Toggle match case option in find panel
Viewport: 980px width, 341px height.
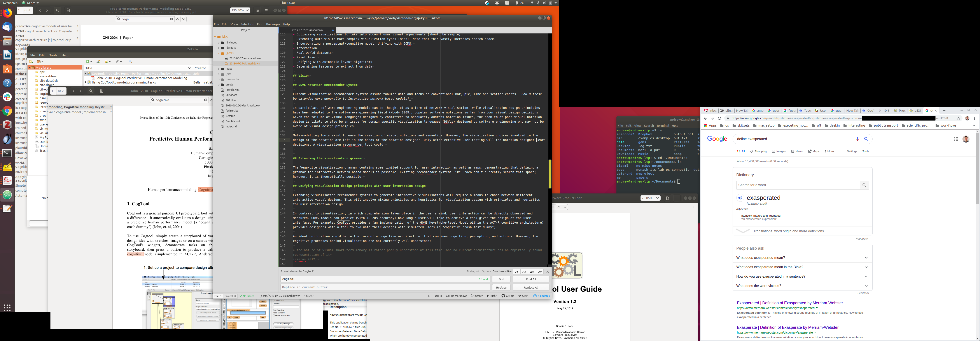[x=524, y=272]
